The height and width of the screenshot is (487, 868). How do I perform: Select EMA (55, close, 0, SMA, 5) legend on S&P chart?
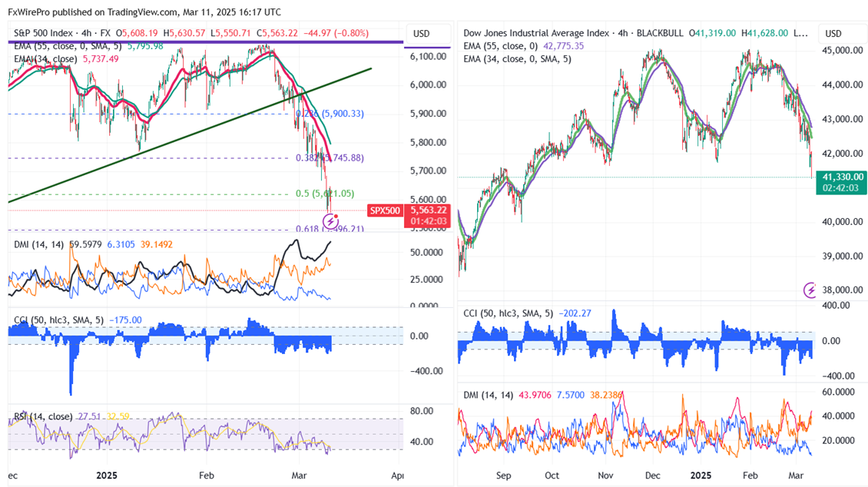pos(68,46)
